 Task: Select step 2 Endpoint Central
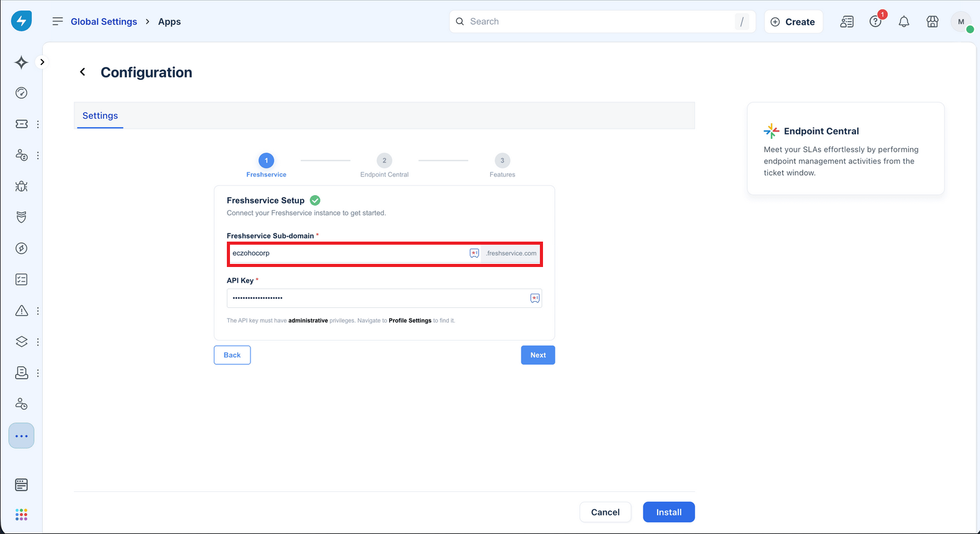coord(384,165)
